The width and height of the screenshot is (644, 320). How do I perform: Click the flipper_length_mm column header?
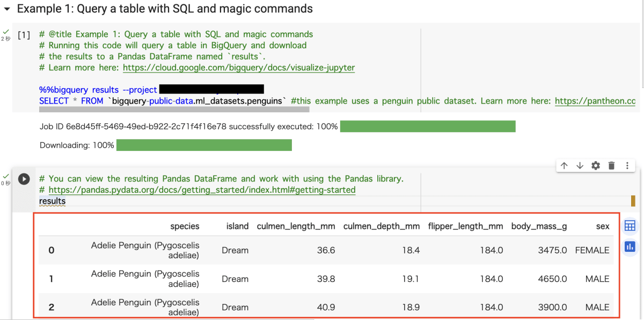(x=466, y=226)
